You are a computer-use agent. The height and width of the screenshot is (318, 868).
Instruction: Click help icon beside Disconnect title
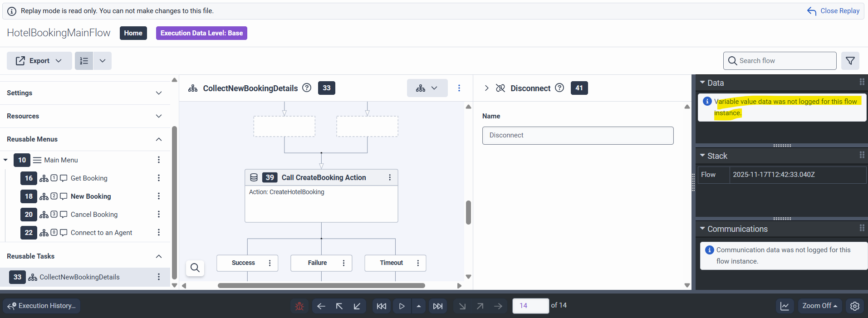[x=559, y=88]
